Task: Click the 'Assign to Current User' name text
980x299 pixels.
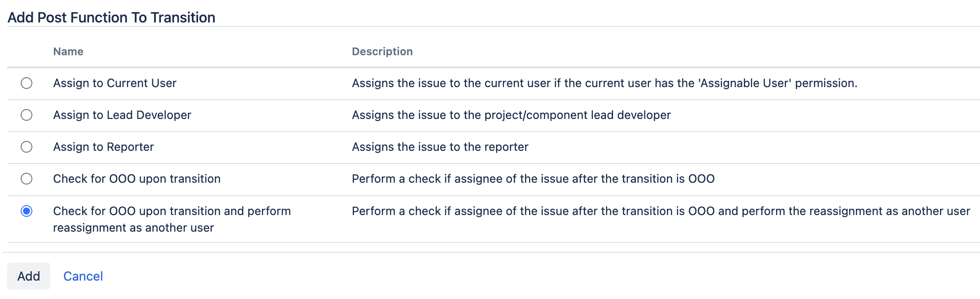Action: pyautogui.click(x=115, y=83)
